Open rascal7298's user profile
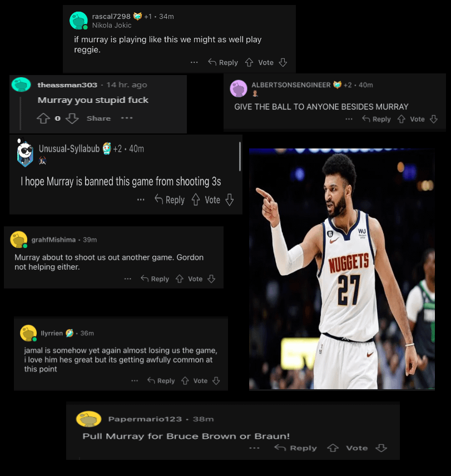 (111, 16)
